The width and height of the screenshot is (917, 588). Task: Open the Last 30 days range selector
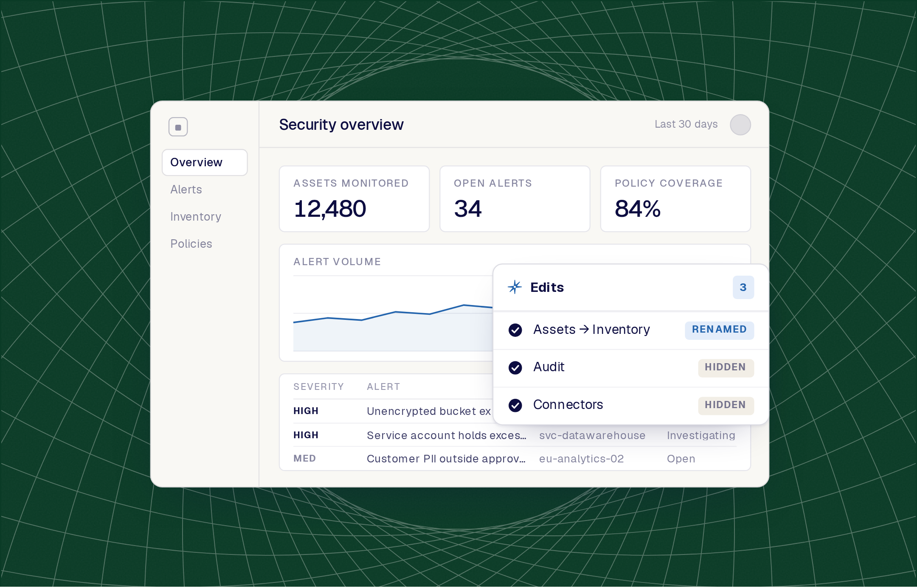point(686,124)
